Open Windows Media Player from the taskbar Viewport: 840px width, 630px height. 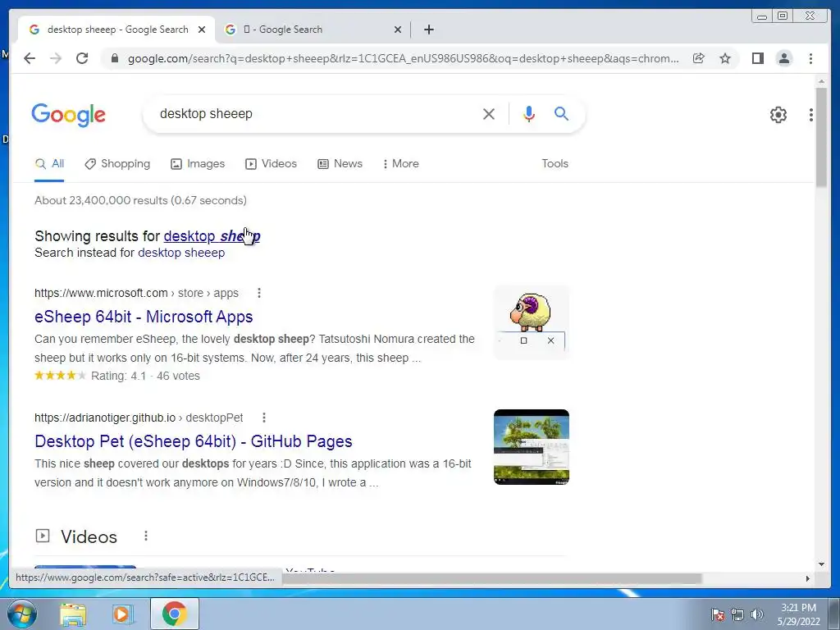pos(122,614)
